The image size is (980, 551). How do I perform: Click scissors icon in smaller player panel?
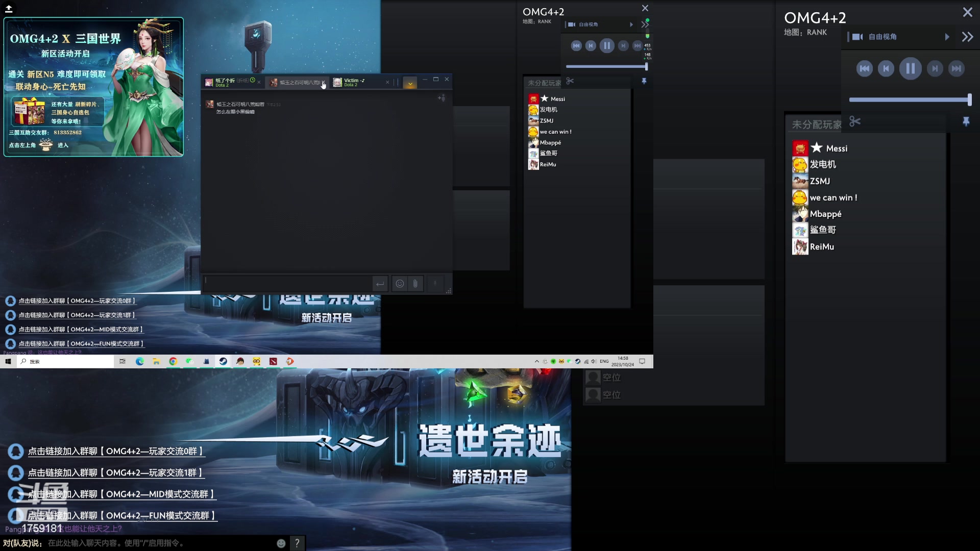570,81
